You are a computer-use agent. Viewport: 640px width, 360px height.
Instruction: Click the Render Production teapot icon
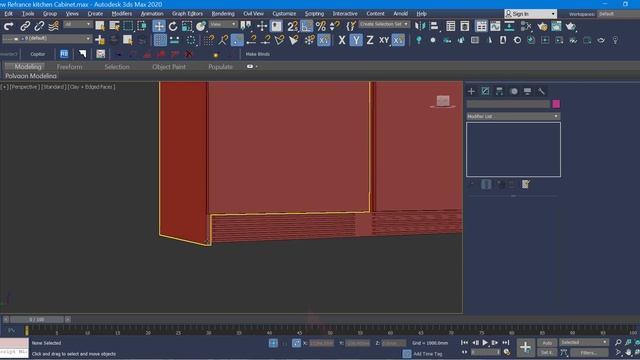pyautogui.click(x=571, y=27)
